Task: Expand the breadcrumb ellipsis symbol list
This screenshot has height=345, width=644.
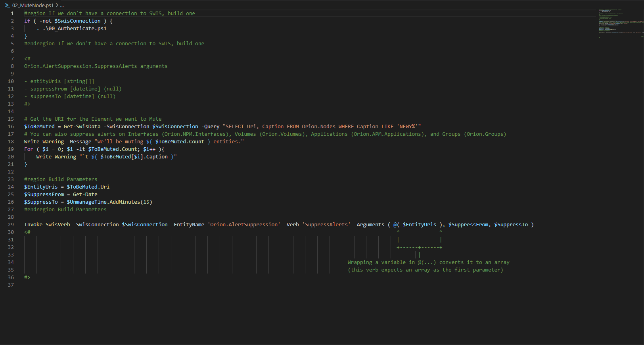Action: [x=62, y=6]
